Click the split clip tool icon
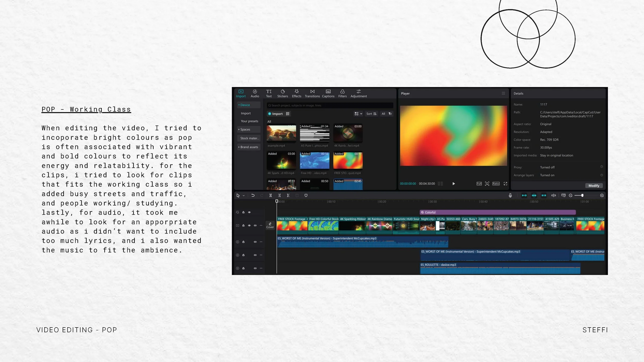This screenshot has height=362, width=644. (270, 195)
